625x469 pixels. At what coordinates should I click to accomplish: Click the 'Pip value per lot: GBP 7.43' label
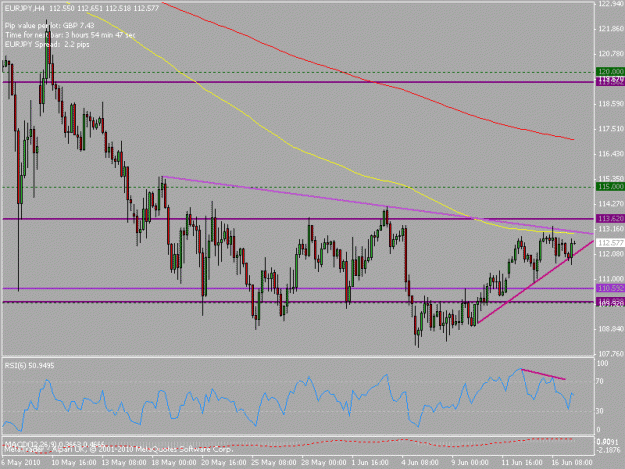click(x=49, y=26)
